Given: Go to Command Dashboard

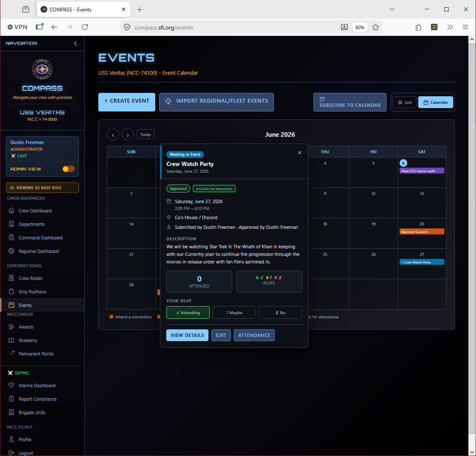Looking at the screenshot, I should click(x=41, y=238).
